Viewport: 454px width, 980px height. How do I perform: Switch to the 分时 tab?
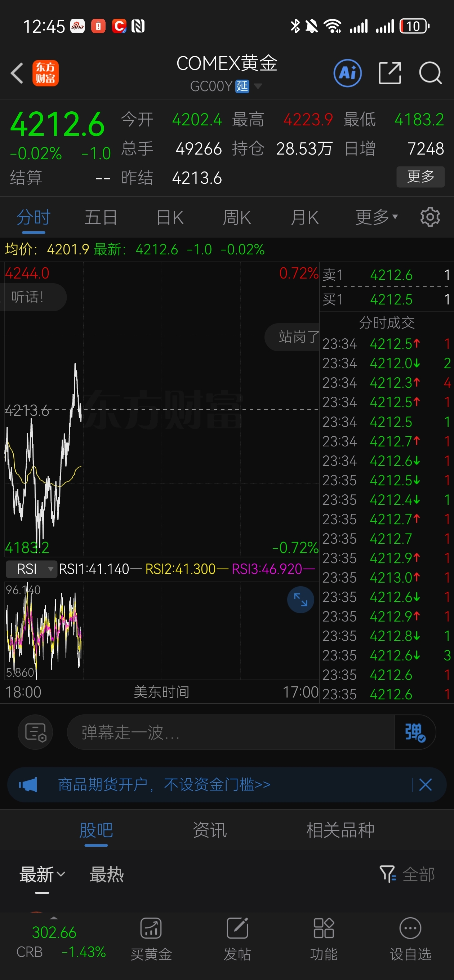(x=34, y=217)
